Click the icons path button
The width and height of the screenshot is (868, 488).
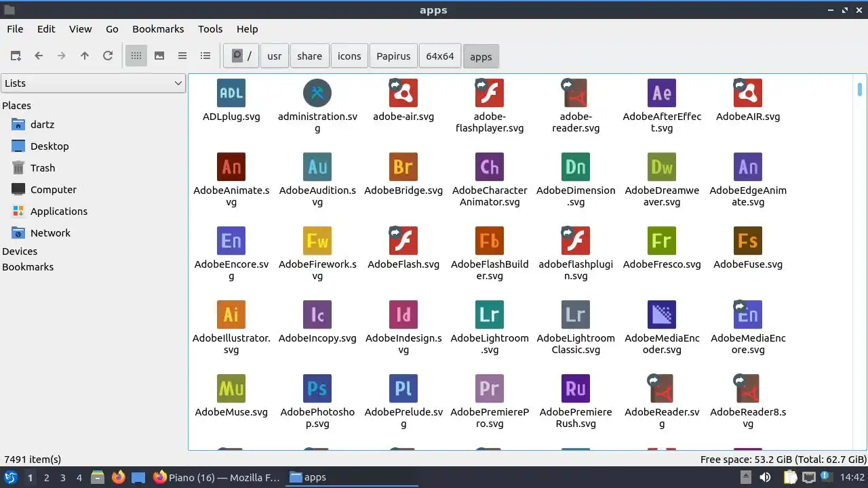pyautogui.click(x=349, y=56)
